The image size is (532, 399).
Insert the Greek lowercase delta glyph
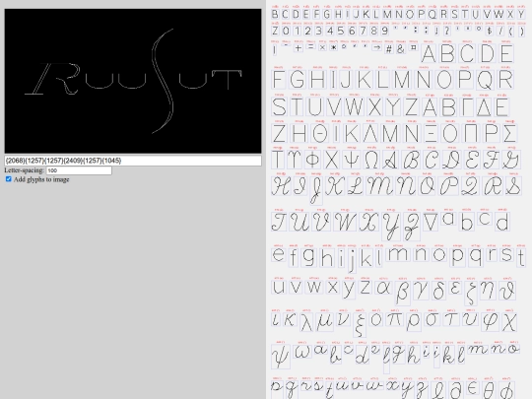pyautogui.click(x=438, y=291)
